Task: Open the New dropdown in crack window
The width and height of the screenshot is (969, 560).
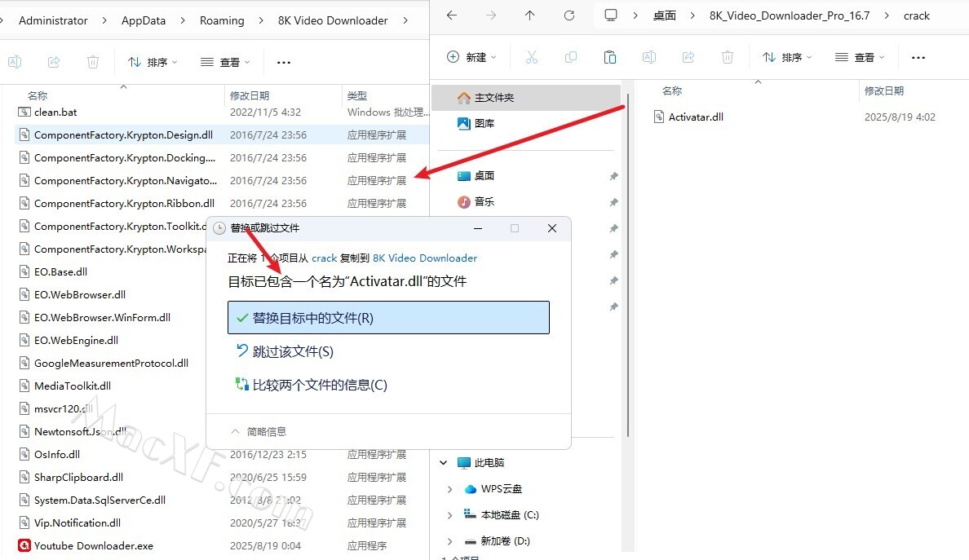Action: pos(471,57)
